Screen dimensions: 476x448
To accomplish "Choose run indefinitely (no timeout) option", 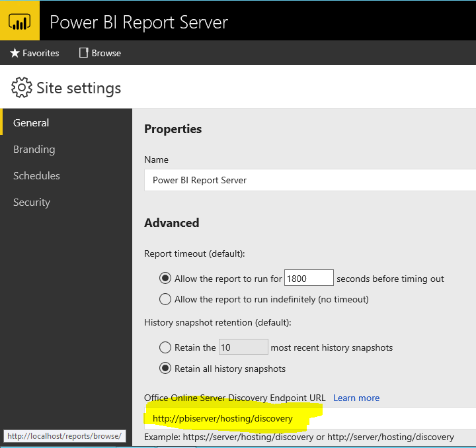I will point(165,299).
